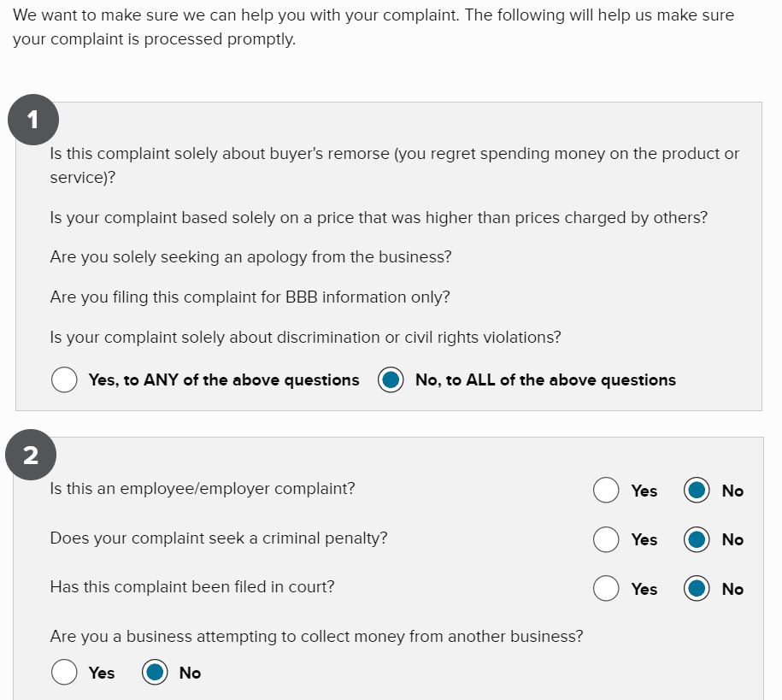
Task: Select No for complaint filed in court
Action: point(697,589)
